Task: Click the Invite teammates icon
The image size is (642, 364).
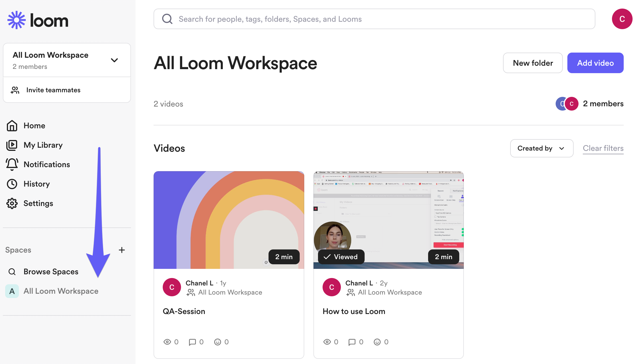Action: [15, 90]
